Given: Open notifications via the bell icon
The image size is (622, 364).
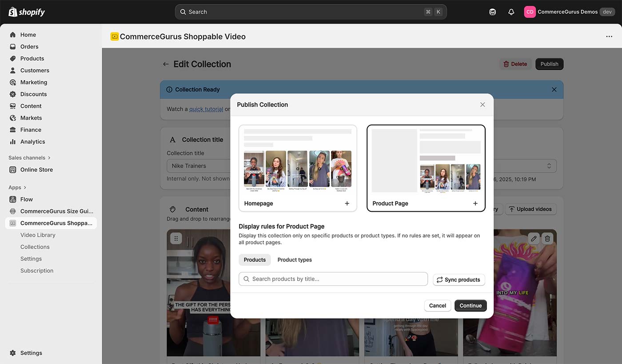Looking at the screenshot, I should click(511, 12).
